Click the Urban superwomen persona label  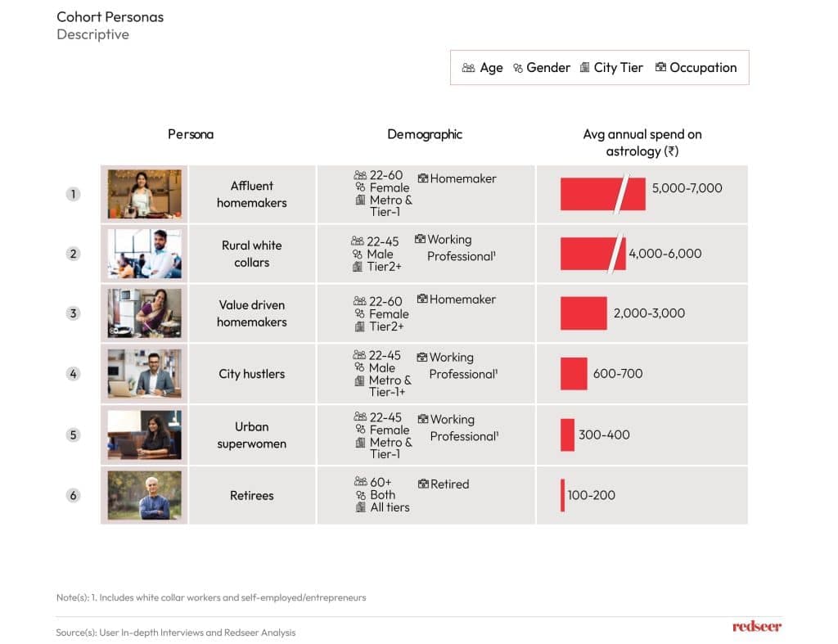(x=252, y=435)
